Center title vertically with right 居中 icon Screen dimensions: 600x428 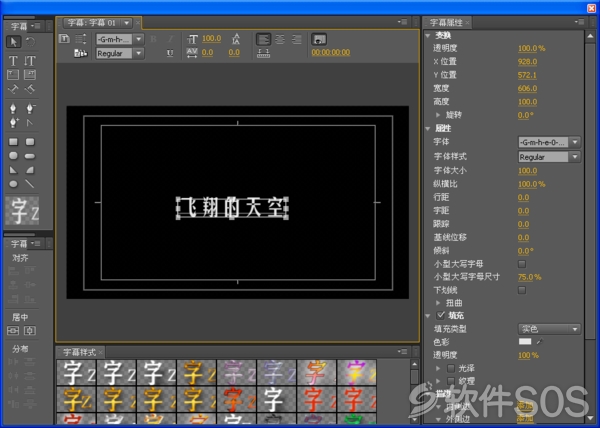30,330
